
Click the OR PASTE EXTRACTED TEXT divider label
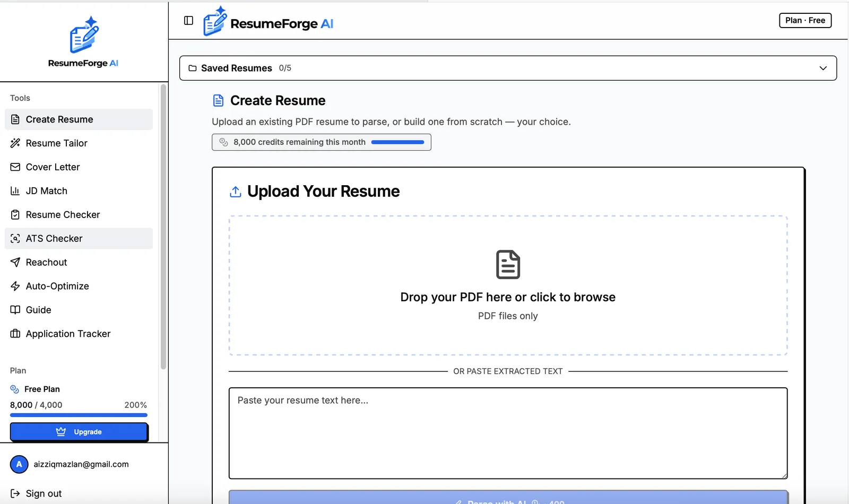click(508, 371)
